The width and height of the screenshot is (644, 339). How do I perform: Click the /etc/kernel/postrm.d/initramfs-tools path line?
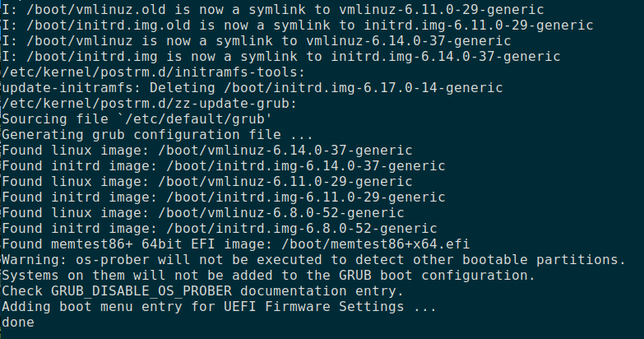coord(151,72)
